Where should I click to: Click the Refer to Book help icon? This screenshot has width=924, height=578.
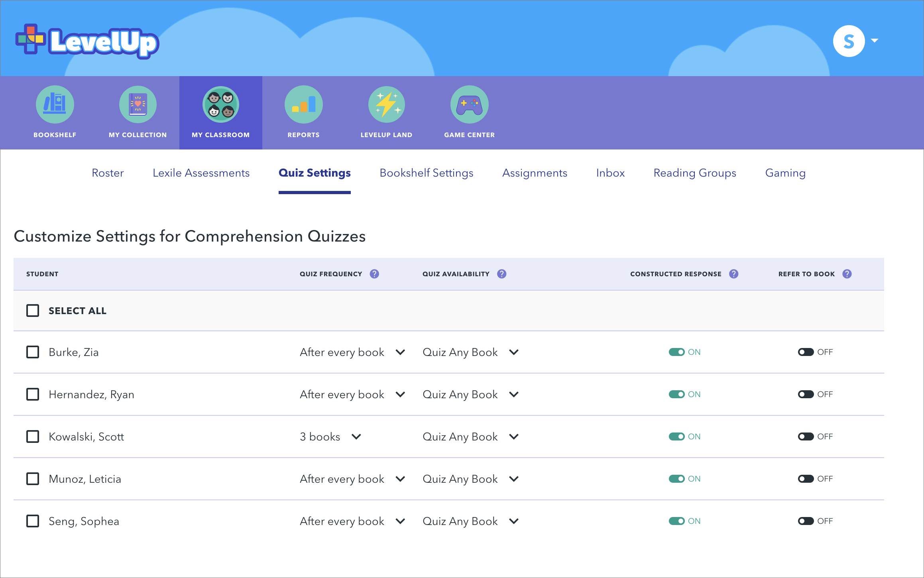pos(847,274)
